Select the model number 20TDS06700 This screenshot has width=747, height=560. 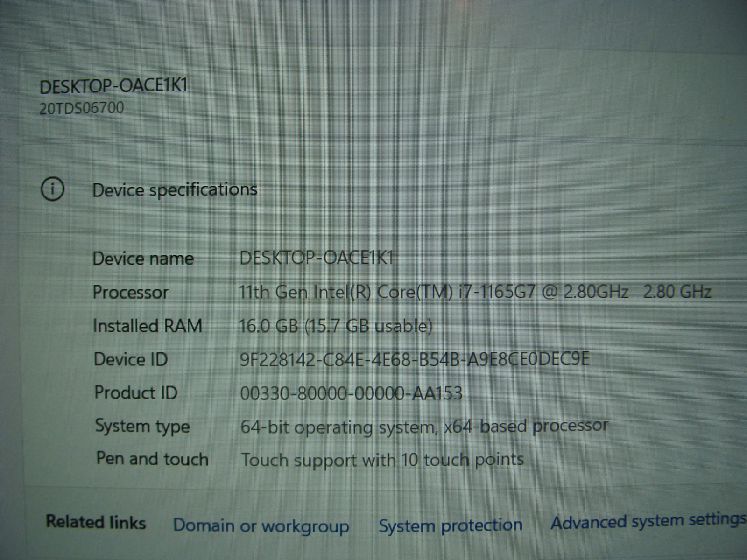tap(82, 108)
